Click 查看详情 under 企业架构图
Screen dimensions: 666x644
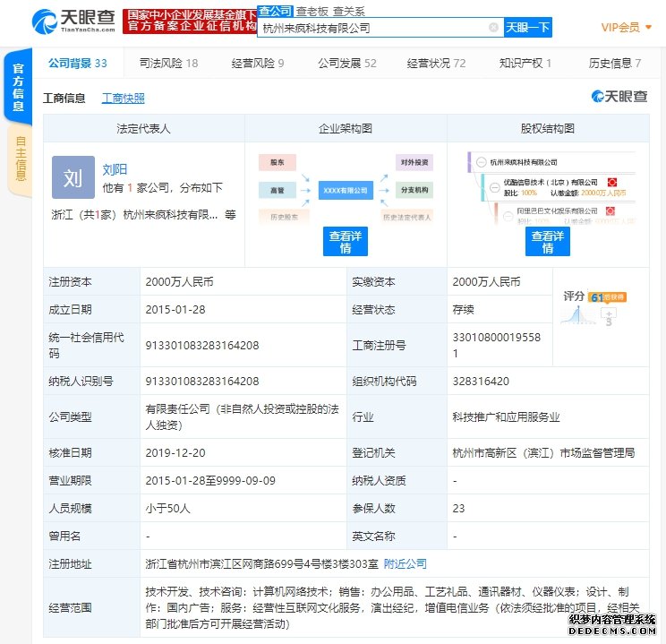tap(346, 242)
